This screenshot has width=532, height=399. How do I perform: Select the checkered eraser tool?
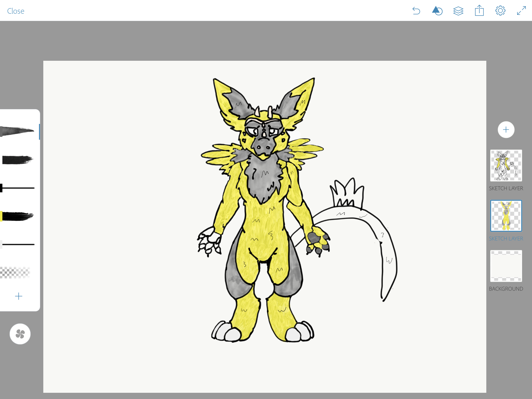point(15,272)
